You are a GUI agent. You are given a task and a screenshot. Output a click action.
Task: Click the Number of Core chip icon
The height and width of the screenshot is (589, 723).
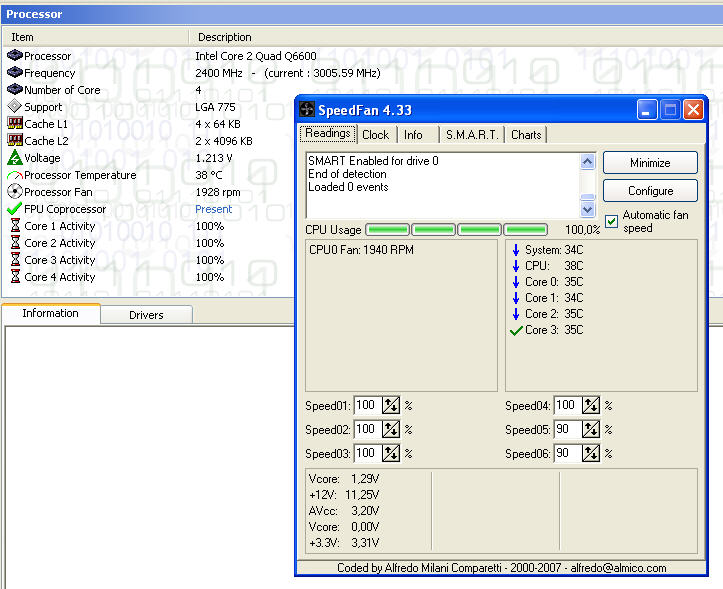tap(15, 89)
